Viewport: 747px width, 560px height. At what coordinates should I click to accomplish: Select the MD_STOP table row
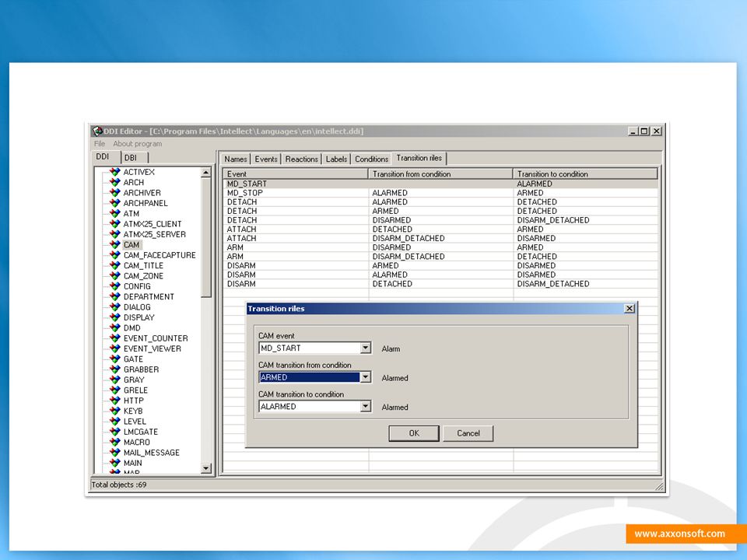pyautogui.click(x=440, y=193)
